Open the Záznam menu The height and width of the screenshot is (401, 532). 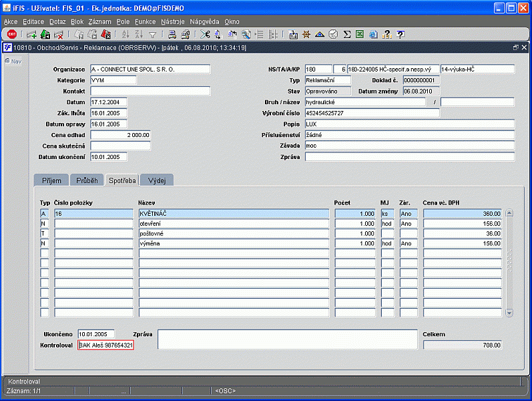pyautogui.click(x=99, y=22)
